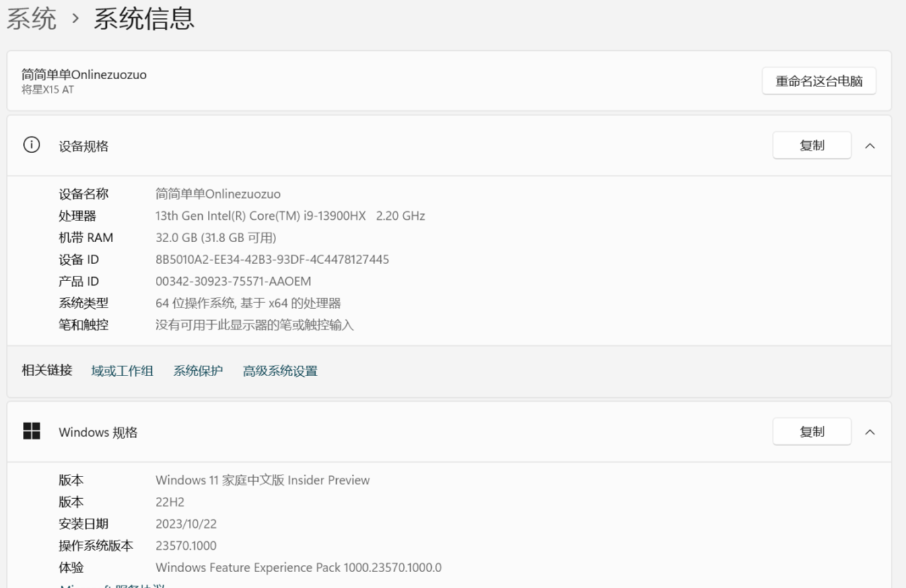The image size is (906, 588).
Task: Select the RAM value 32.0 GB (31.8 GB 可用)
Action: click(216, 238)
